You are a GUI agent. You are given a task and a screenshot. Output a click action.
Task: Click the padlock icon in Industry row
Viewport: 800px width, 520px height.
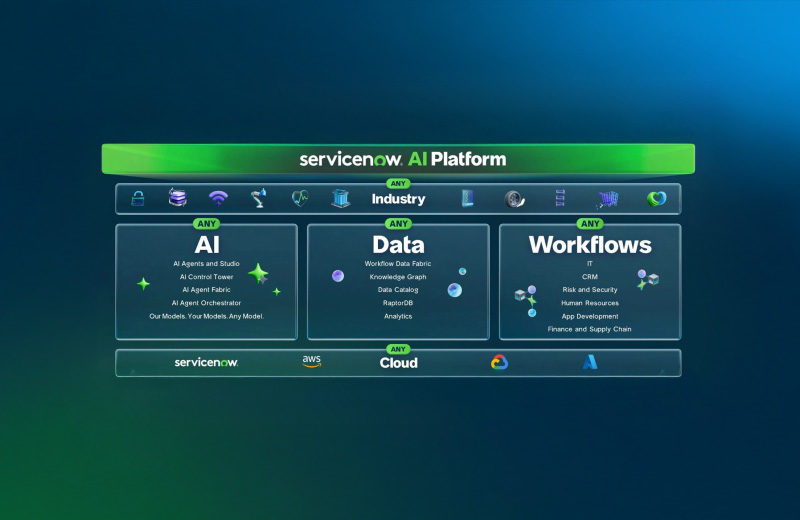137,199
